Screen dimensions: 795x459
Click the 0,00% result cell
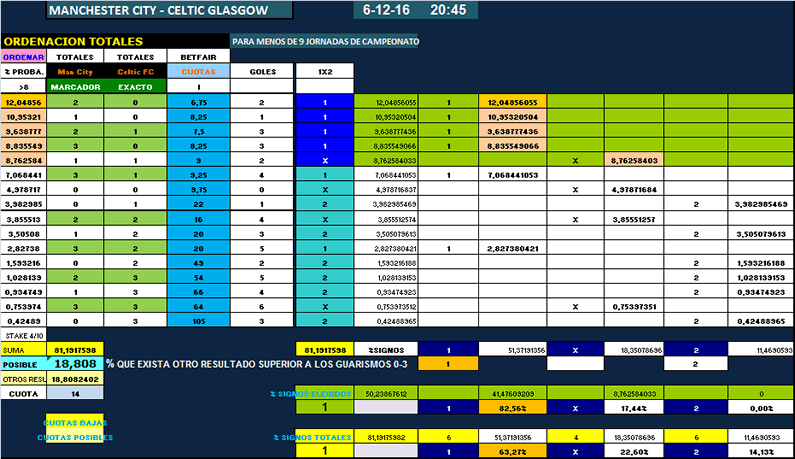(761, 408)
